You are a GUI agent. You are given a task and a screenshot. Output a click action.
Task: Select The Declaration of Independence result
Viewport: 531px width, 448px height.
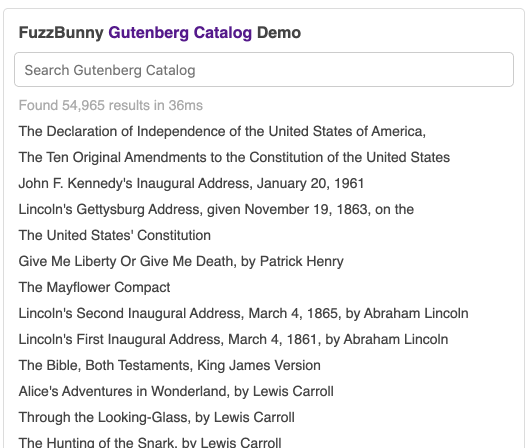click(222, 131)
